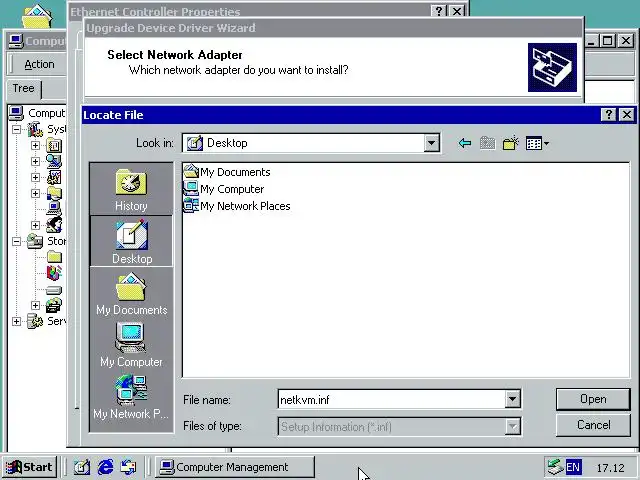This screenshot has width=640, height=480.
Task: Select My Network Places in file list
Action: [237, 206]
